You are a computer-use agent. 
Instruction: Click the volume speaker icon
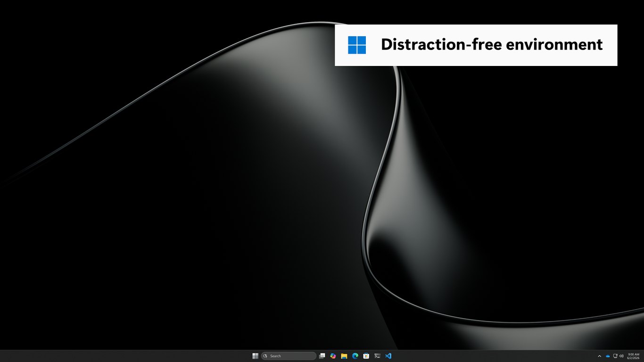click(x=621, y=356)
